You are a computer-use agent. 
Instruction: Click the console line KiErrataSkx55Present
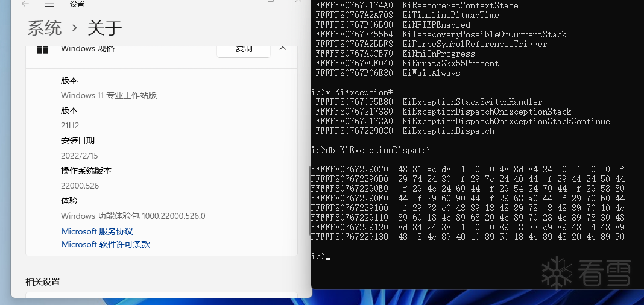[x=407, y=64]
